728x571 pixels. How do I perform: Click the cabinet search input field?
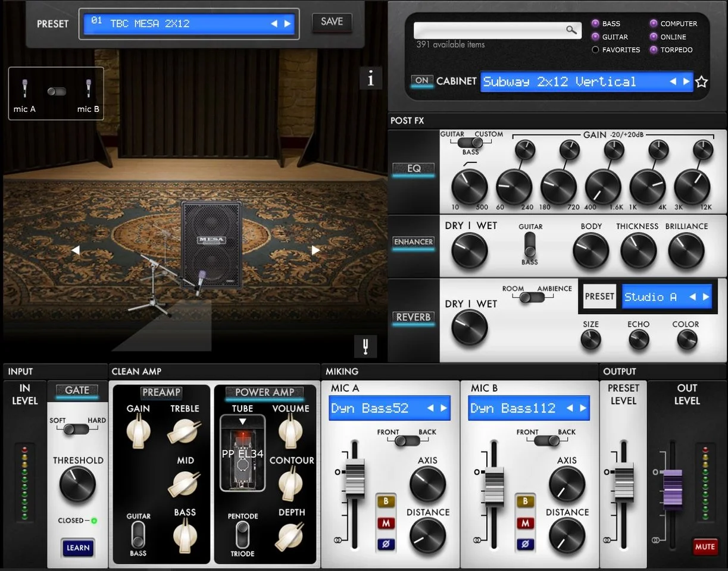coord(489,30)
